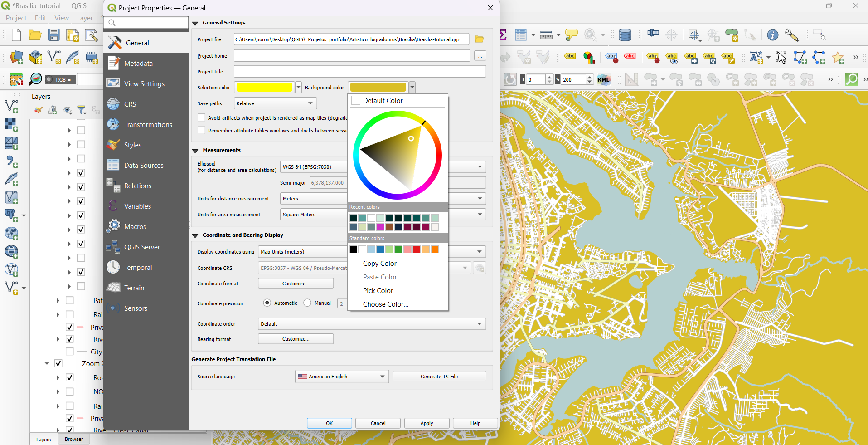
Task: Enable Remember attribute tables windows checkbox
Action: tap(202, 130)
